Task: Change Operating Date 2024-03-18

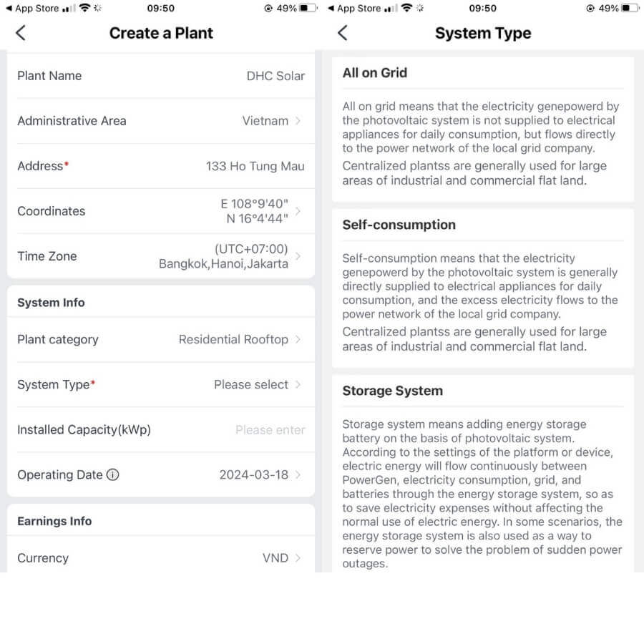Action: [161, 475]
